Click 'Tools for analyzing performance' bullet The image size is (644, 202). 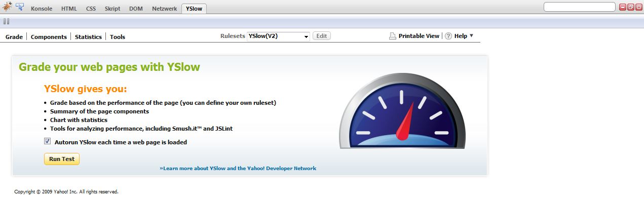(141, 129)
